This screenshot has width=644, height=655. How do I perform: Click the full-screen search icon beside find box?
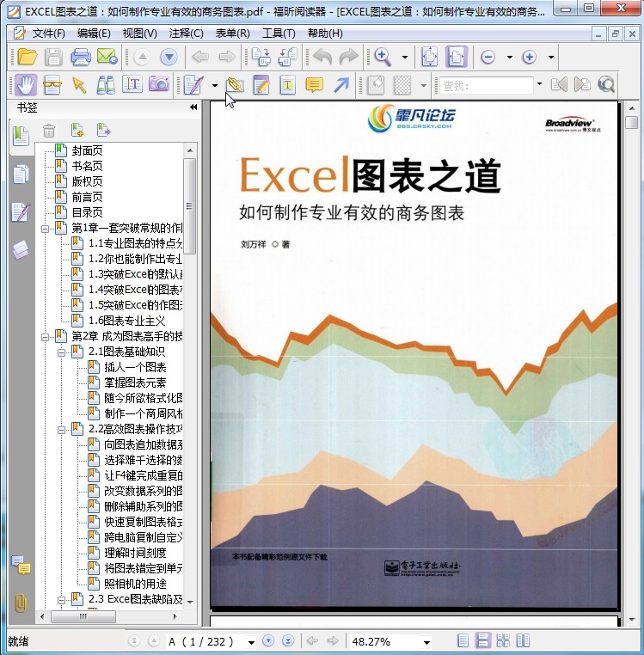click(x=606, y=85)
